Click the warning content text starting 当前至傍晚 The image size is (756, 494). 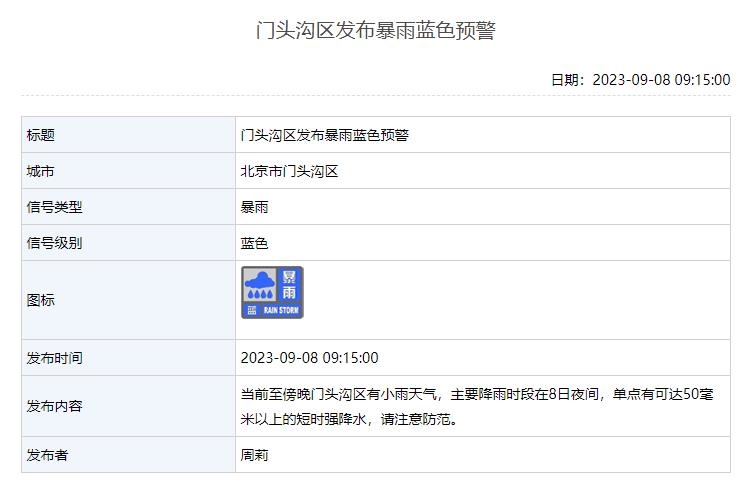477,407
